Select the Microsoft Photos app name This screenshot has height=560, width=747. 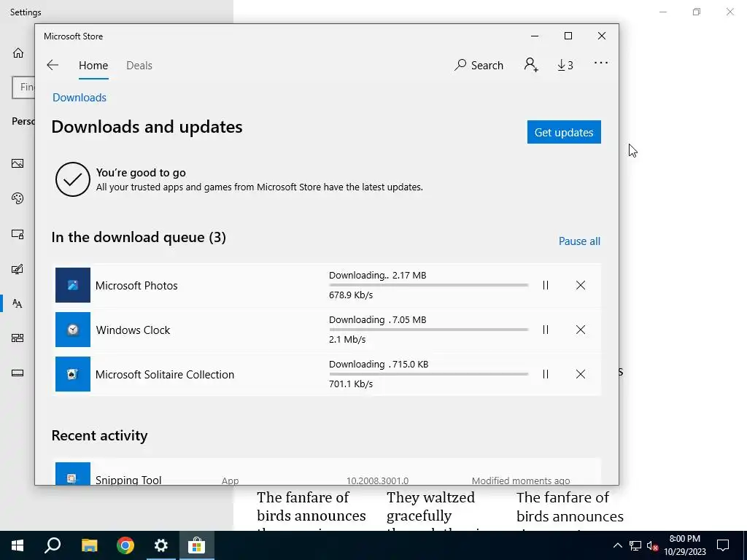click(x=136, y=286)
